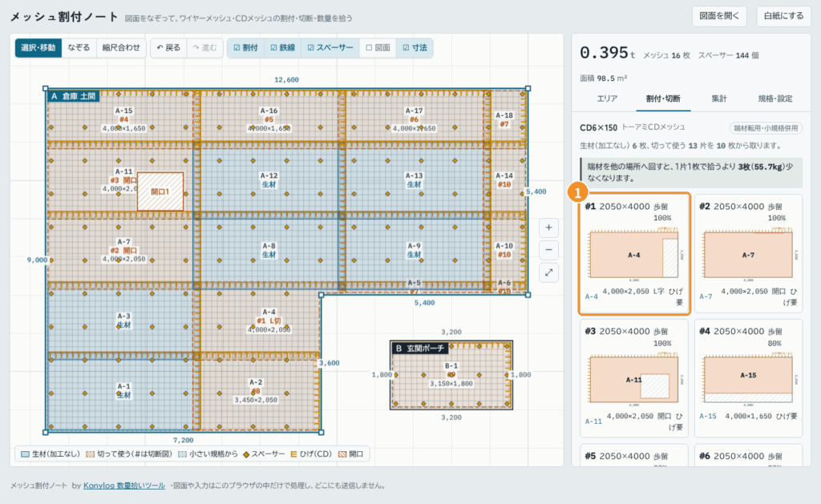Select mesh panel A-9 生材
Screen dimensions: 821x504
tap(415, 250)
